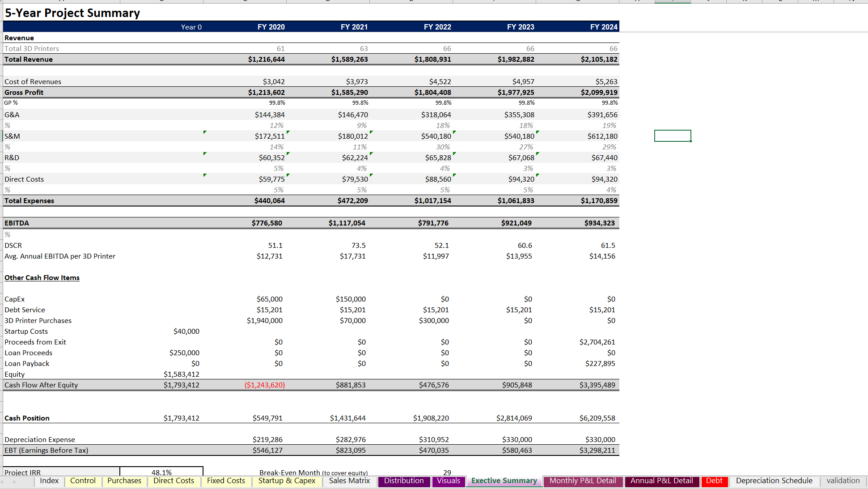Click the Break-Even Month label
Viewport: 868px width, 489px height.
tap(313, 472)
